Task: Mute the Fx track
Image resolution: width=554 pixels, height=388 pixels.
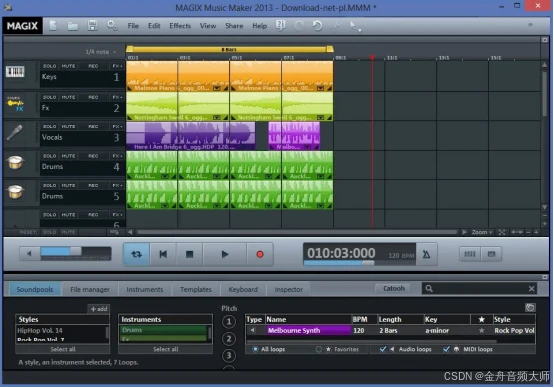Action: click(68, 97)
